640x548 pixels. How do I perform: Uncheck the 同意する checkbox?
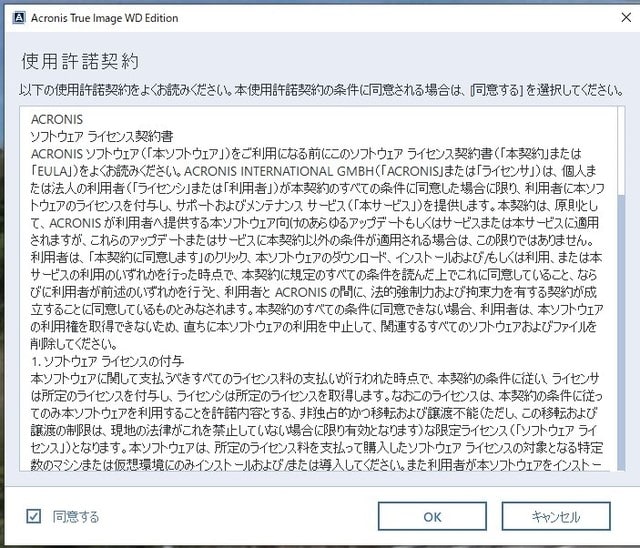coord(33,517)
